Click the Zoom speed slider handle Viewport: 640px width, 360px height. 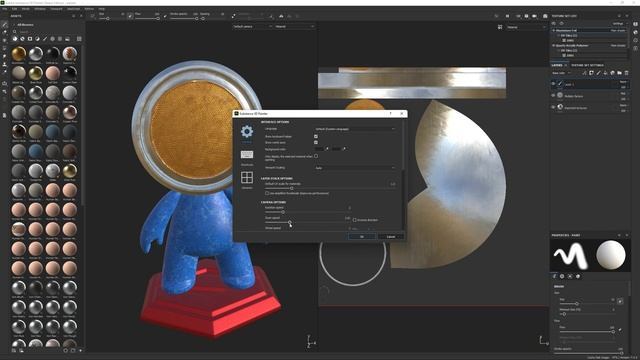(x=289, y=222)
